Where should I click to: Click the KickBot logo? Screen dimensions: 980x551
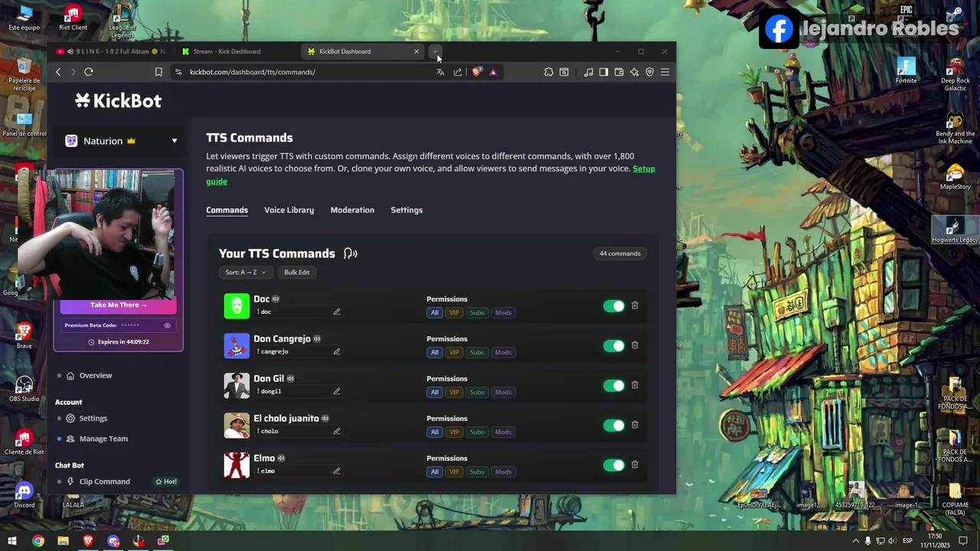pos(118,100)
